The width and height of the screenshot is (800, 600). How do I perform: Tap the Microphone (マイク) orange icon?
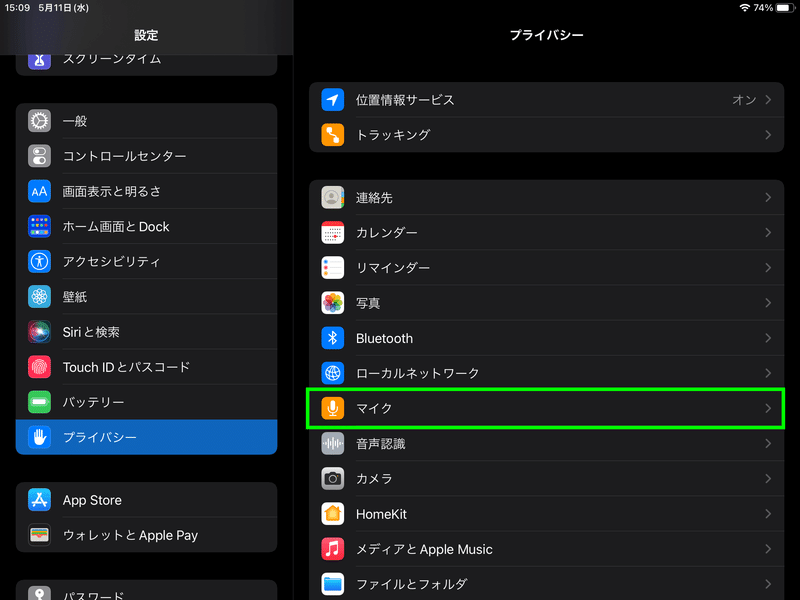click(x=333, y=408)
